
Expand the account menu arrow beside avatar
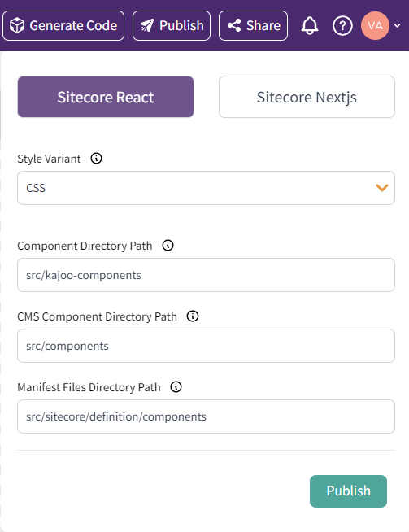pos(398,26)
